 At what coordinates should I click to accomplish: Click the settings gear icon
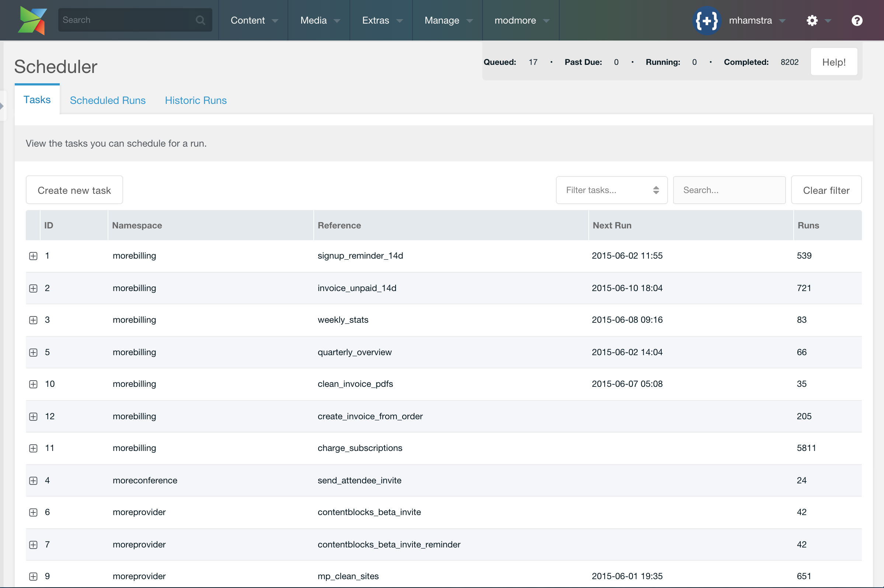[x=812, y=20]
